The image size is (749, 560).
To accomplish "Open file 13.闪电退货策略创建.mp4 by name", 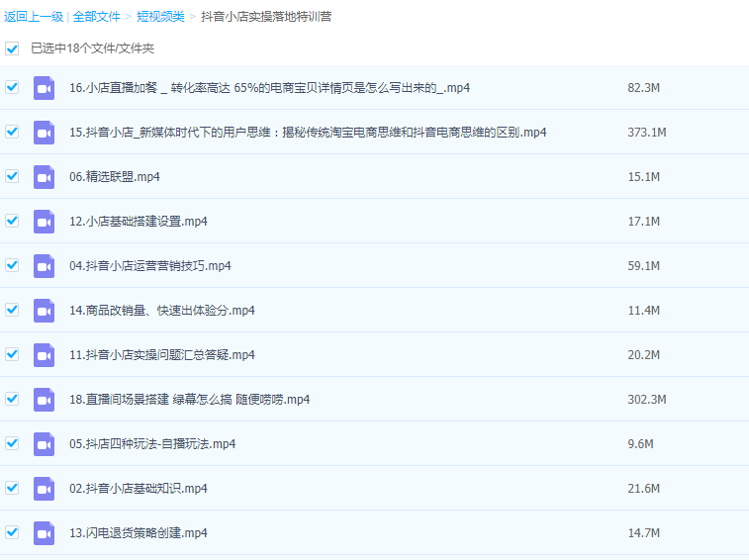I will click(x=139, y=533).
